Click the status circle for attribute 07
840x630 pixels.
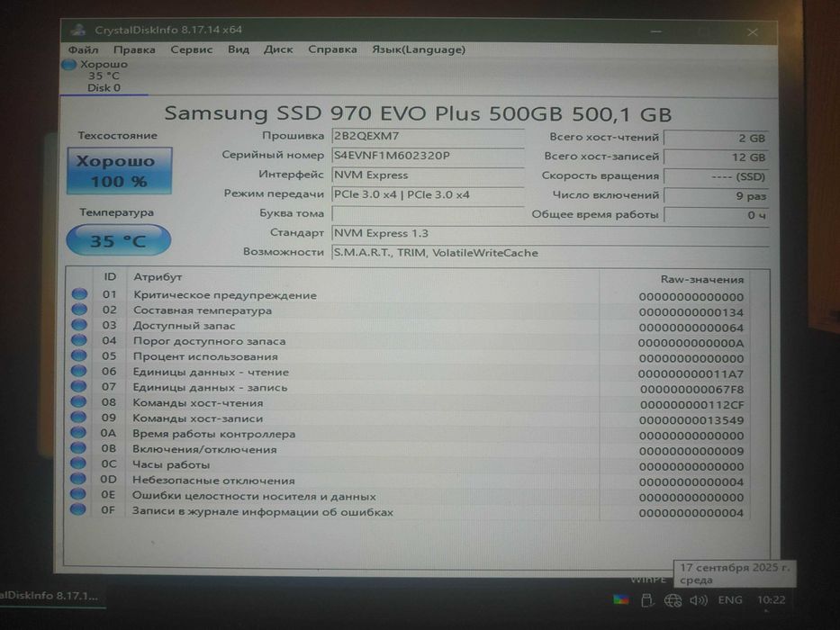pos(78,386)
